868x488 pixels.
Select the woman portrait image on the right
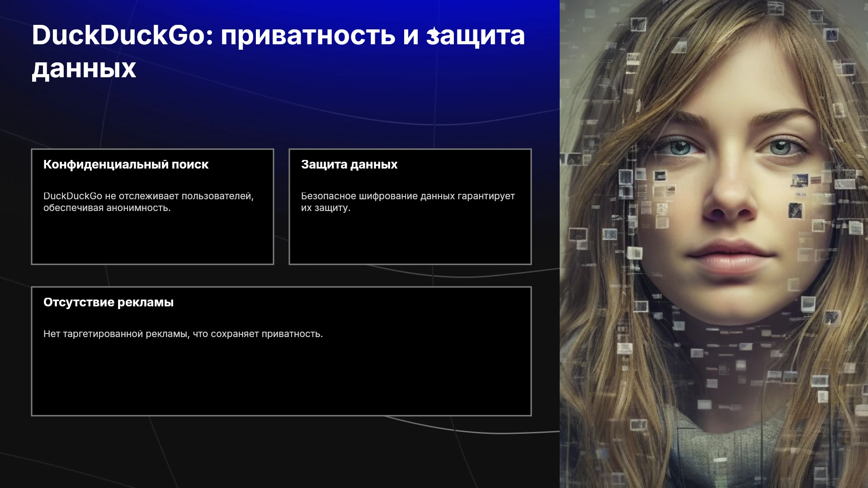[x=714, y=244]
